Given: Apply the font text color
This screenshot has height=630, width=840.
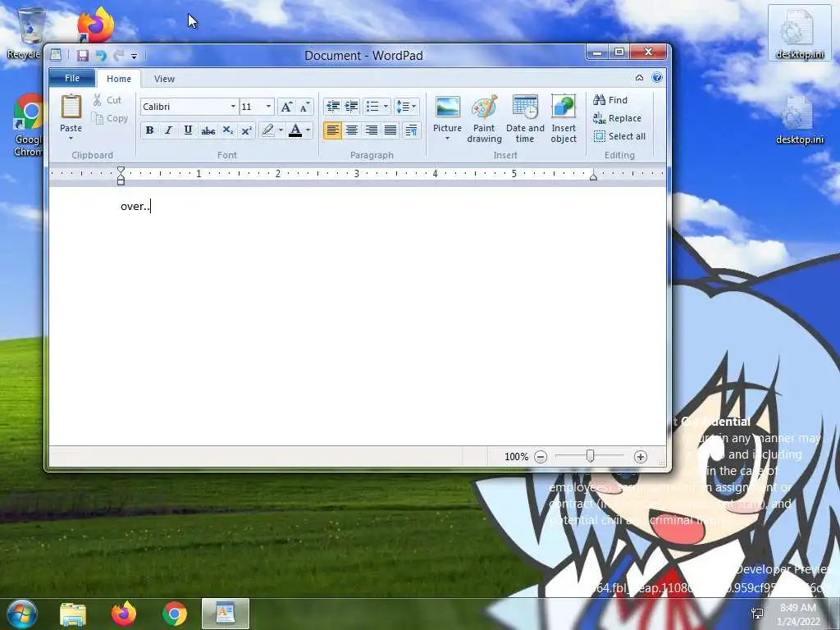Looking at the screenshot, I should (x=295, y=130).
